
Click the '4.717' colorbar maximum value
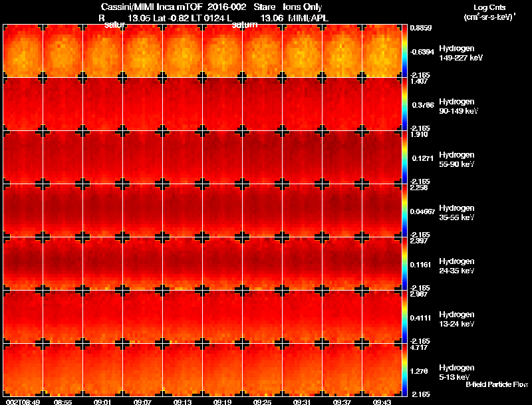click(x=419, y=347)
